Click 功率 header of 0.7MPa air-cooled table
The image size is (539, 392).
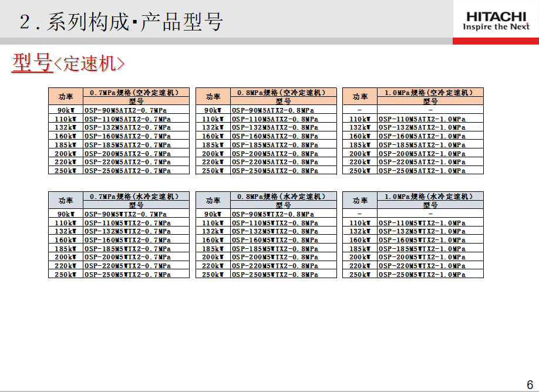(x=66, y=97)
